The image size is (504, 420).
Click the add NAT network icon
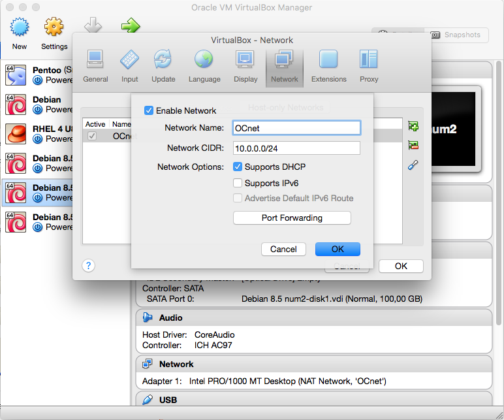413,126
